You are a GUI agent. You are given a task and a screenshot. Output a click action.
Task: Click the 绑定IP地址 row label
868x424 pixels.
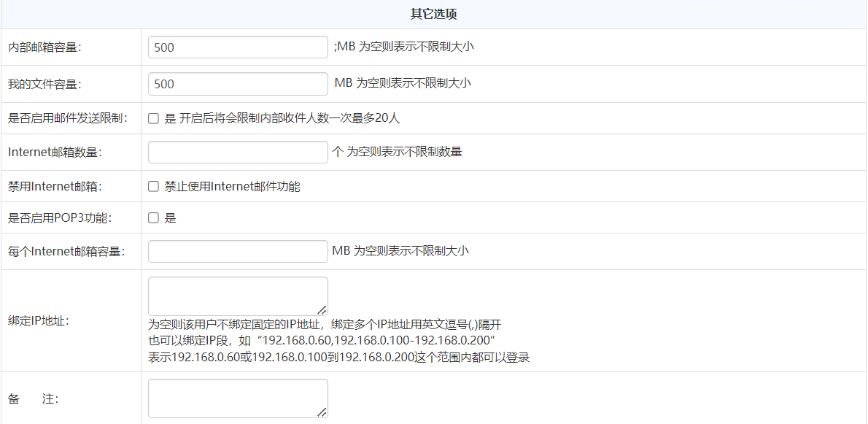[39, 320]
